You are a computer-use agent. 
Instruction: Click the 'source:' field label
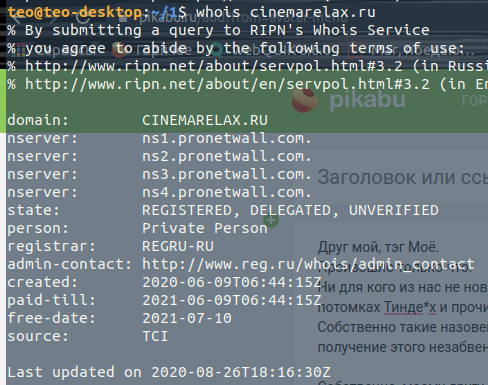coord(38,336)
